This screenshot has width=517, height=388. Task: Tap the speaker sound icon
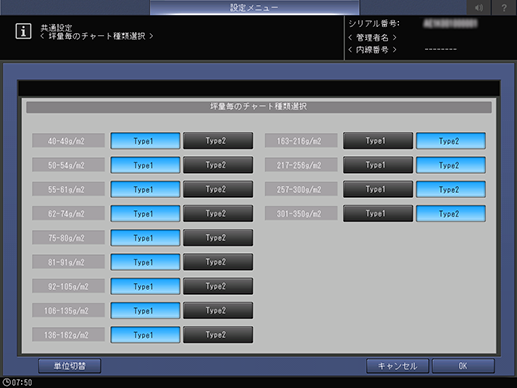click(x=479, y=7)
